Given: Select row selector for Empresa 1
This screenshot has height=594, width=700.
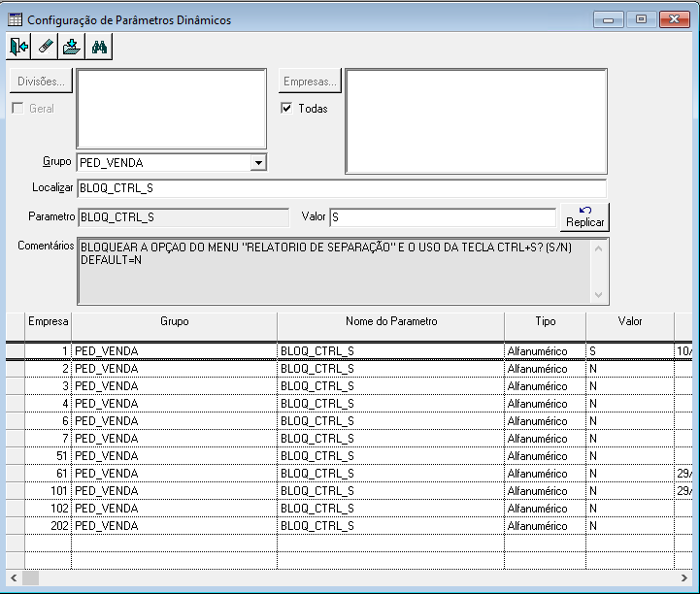Looking at the screenshot, I should 16,350.
